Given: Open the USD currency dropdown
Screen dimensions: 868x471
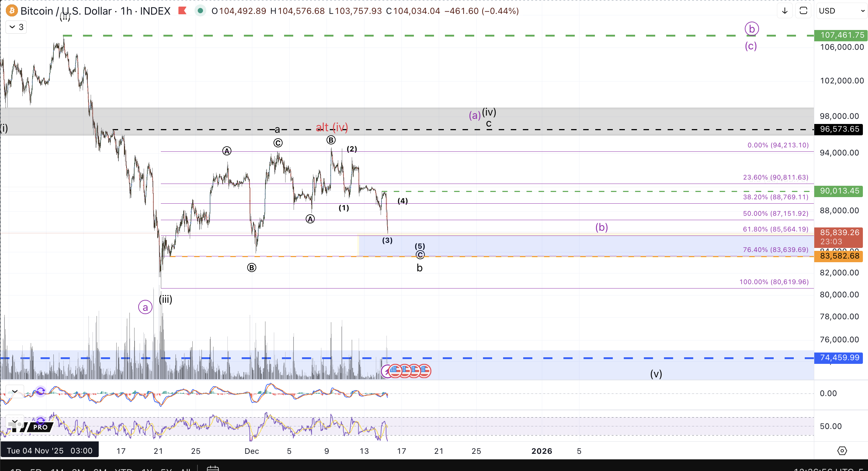Looking at the screenshot, I should pyautogui.click(x=841, y=11).
